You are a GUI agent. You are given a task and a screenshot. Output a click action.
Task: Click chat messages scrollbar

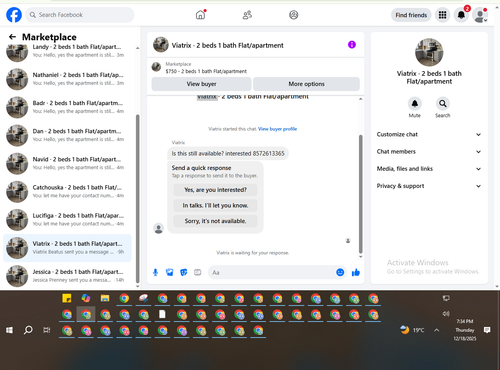tap(360, 194)
